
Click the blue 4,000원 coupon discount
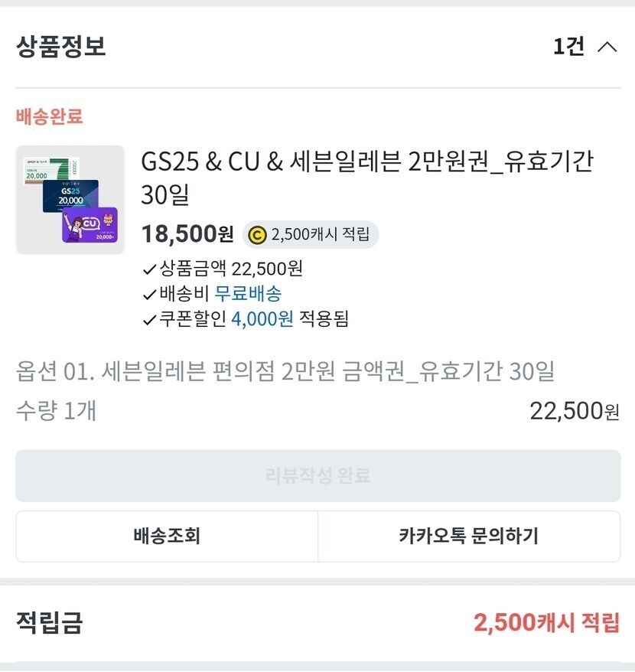(262, 318)
